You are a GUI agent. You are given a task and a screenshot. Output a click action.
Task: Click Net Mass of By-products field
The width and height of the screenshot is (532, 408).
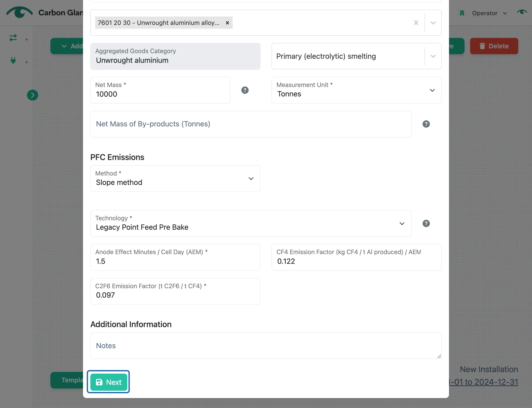[x=251, y=124]
